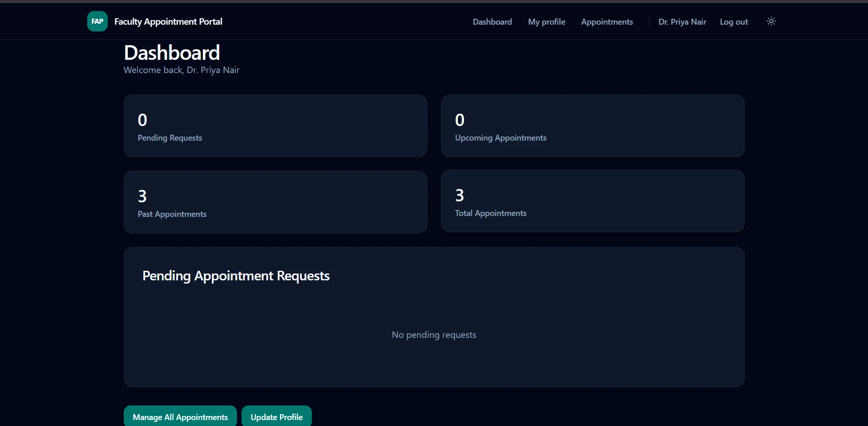Select the Total Appointments stat card
The image size is (868, 426).
pyautogui.click(x=593, y=201)
